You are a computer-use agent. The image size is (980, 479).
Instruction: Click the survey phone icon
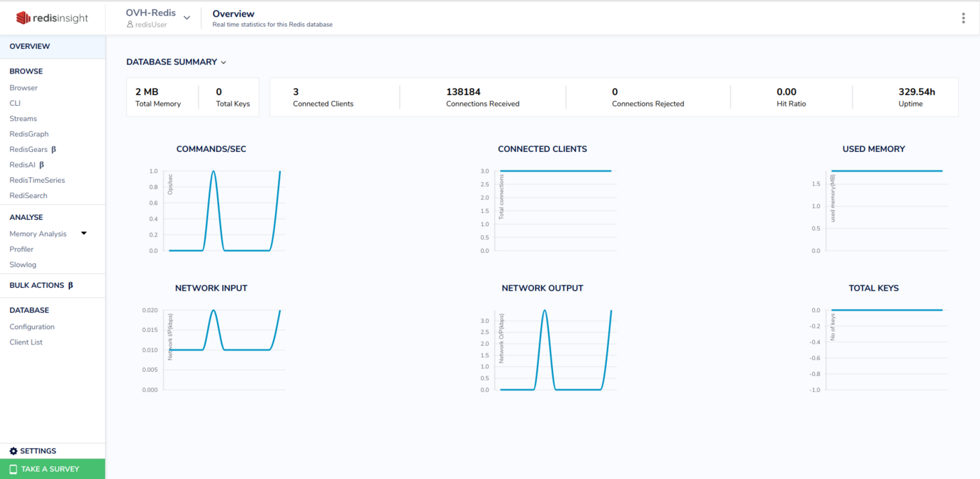tap(13, 469)
